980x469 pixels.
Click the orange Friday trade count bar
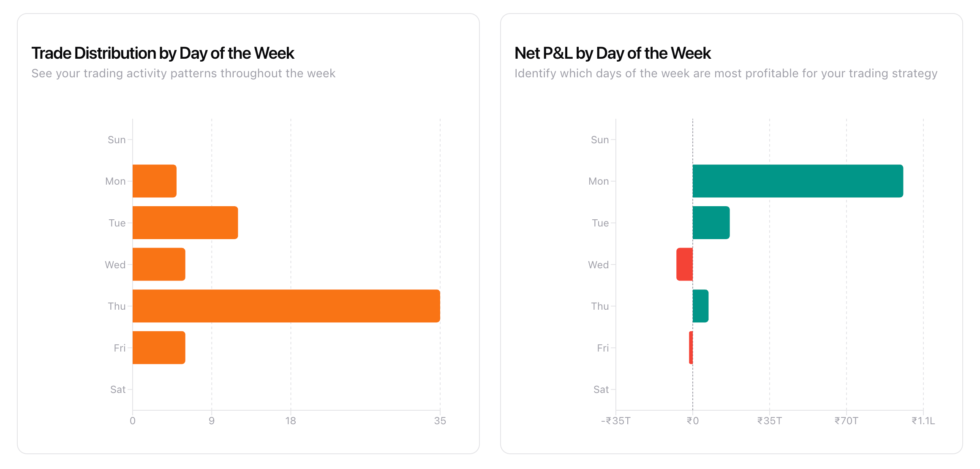(x=159, y=347)
